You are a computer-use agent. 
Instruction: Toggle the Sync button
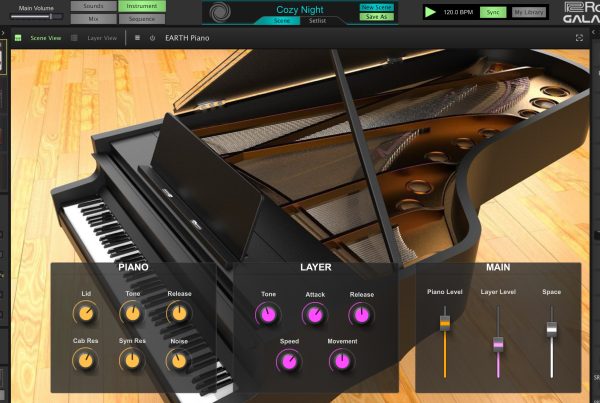[493, 12]
